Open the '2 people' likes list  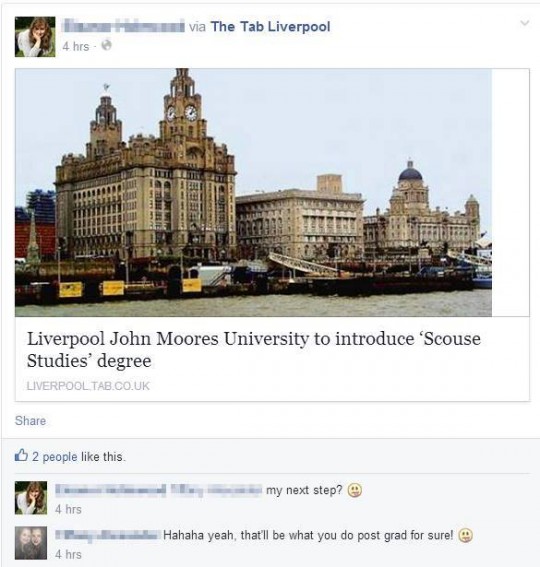pyautogui.click(x=55, y=457)
